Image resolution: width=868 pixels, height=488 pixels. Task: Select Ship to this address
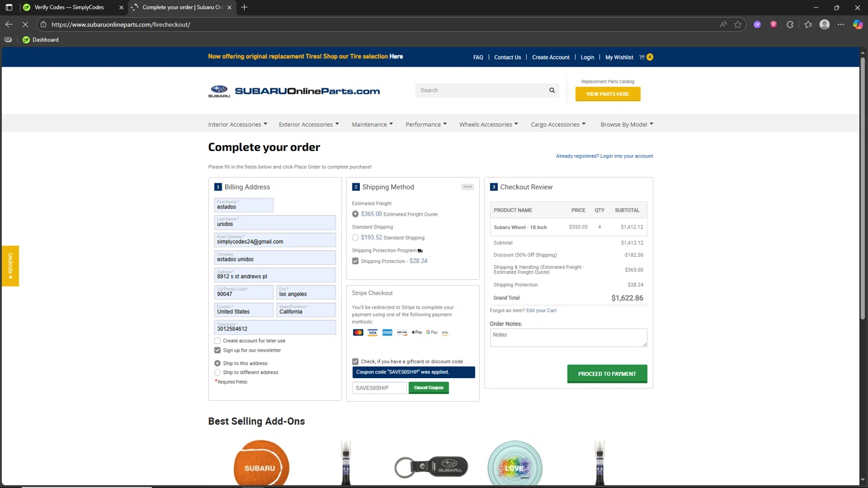pos(218,364)
